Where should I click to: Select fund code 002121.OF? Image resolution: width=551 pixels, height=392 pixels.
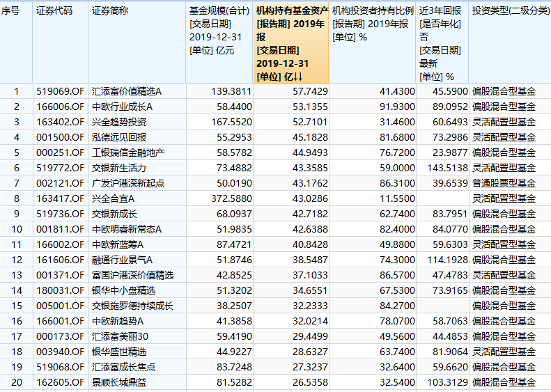60,183
